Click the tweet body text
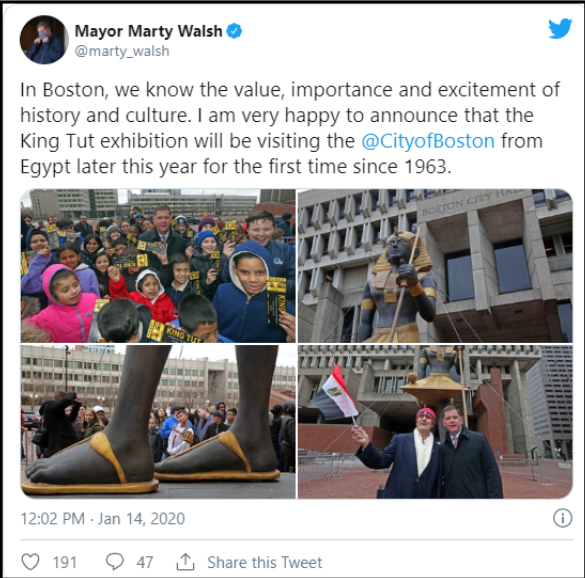Image resolution: width=585 pixels, height=578 pixels. point(290,128)
